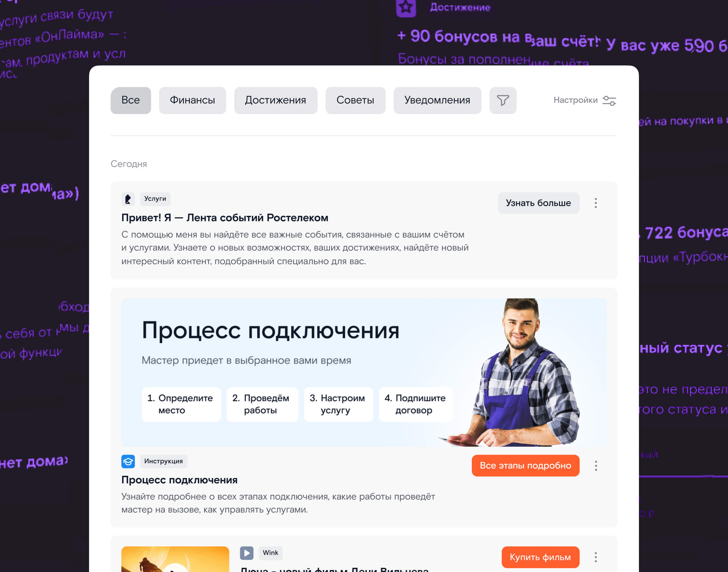Image resolution: width=728 pixels, height=572 pixels.
Task: Open the Советы tab
Action: [x=355, y=100]
